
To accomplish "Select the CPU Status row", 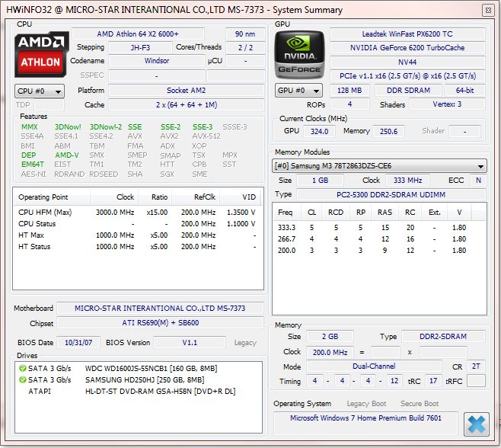I will 137,224.
